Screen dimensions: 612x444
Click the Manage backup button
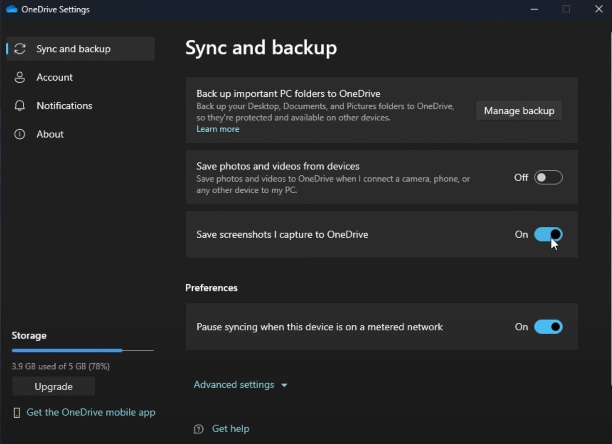point(519,111)
